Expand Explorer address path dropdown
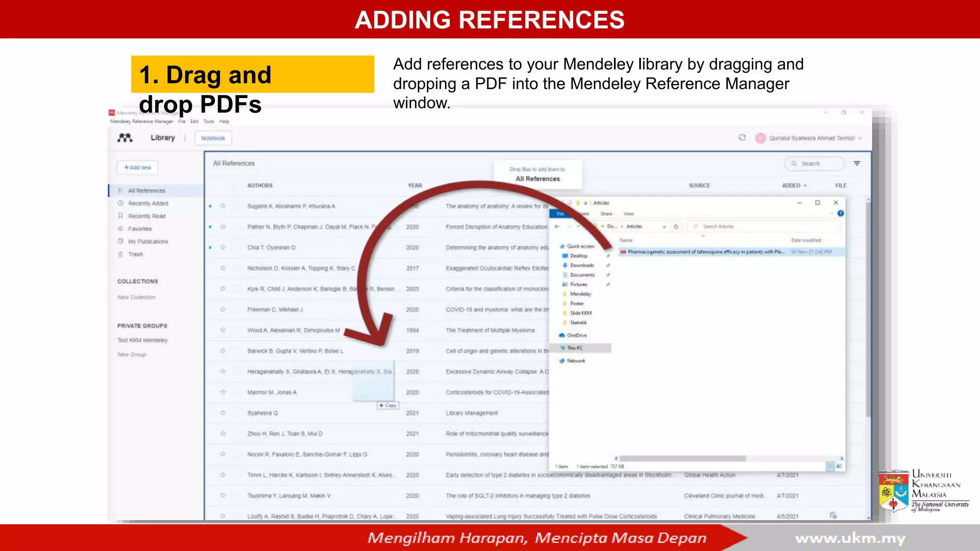This screenshot has width=980, height=551. [x=664, y=227]
